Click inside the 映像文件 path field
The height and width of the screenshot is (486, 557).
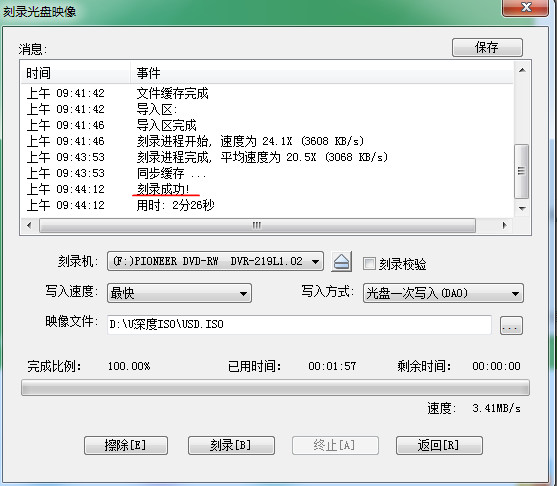click(x=299, y=325)
